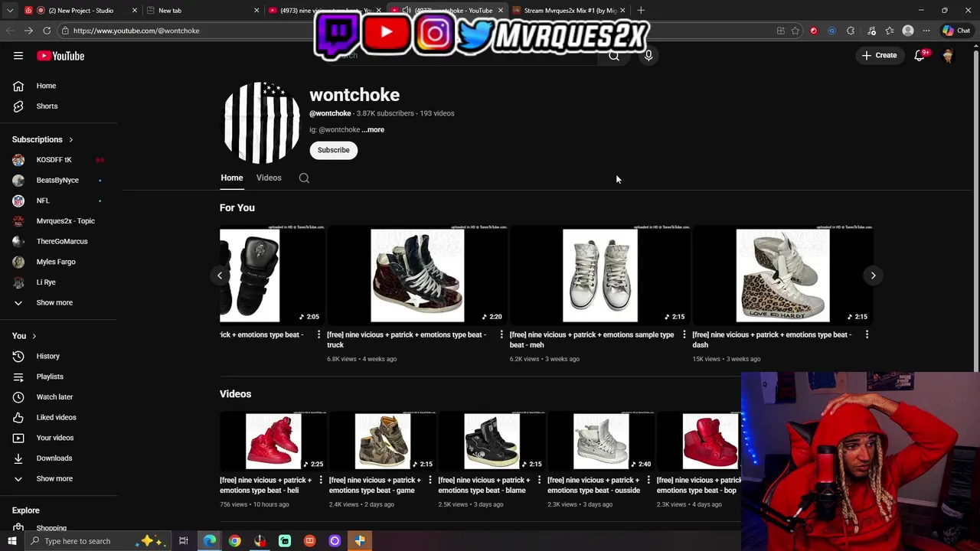Click the browser forward arrow
The width and height of the screenshot is (980, 551).
[28, 31]
